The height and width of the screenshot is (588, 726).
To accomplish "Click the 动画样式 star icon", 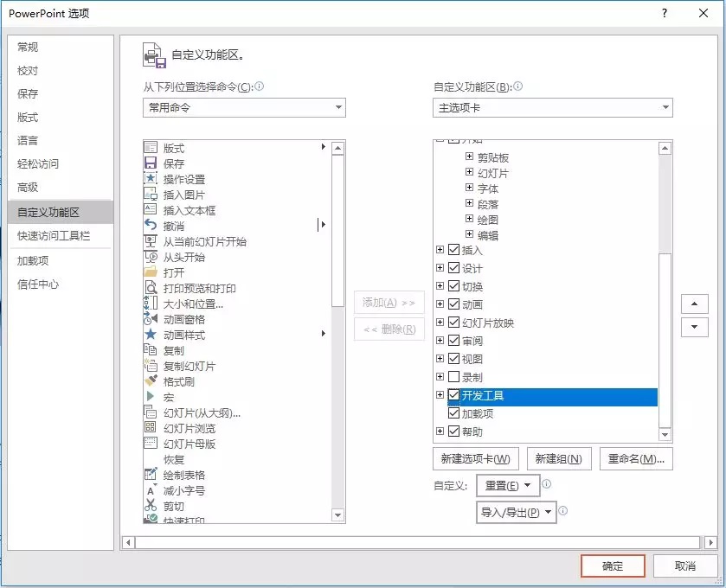I will click(x=151, y=334).
